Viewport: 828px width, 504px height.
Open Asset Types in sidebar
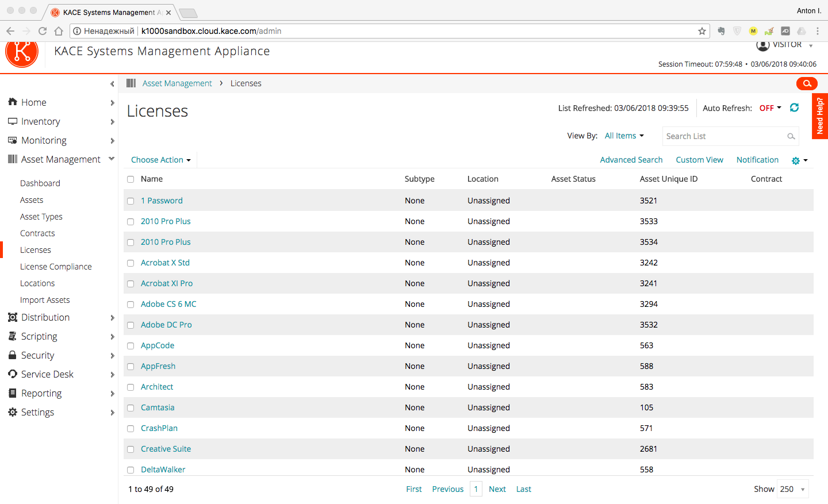click(41, 217)
